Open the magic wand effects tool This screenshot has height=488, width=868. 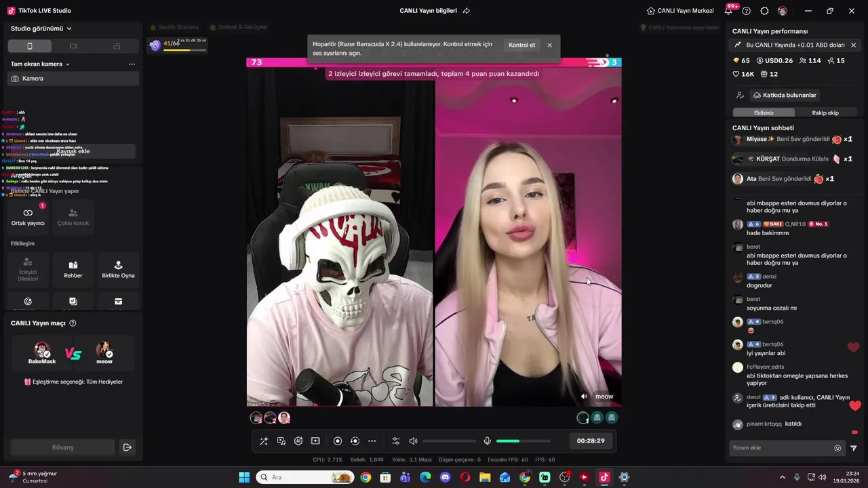(x=264, y=441)
